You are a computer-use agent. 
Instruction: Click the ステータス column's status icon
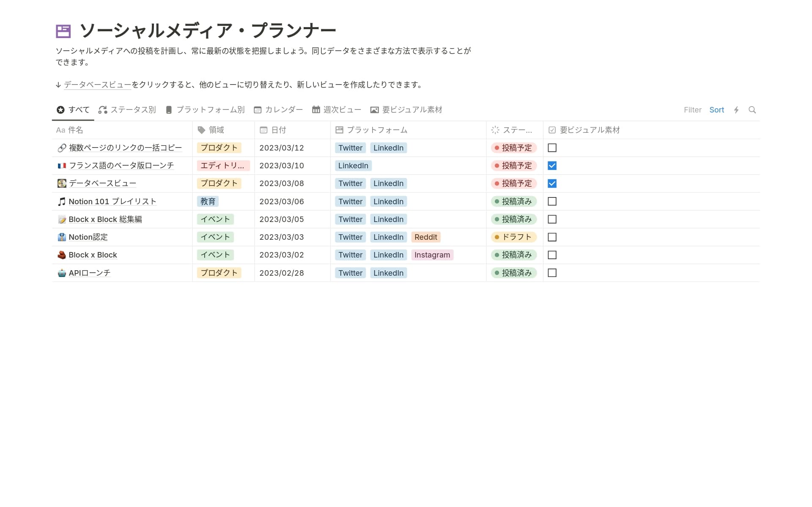pos(495,130)
